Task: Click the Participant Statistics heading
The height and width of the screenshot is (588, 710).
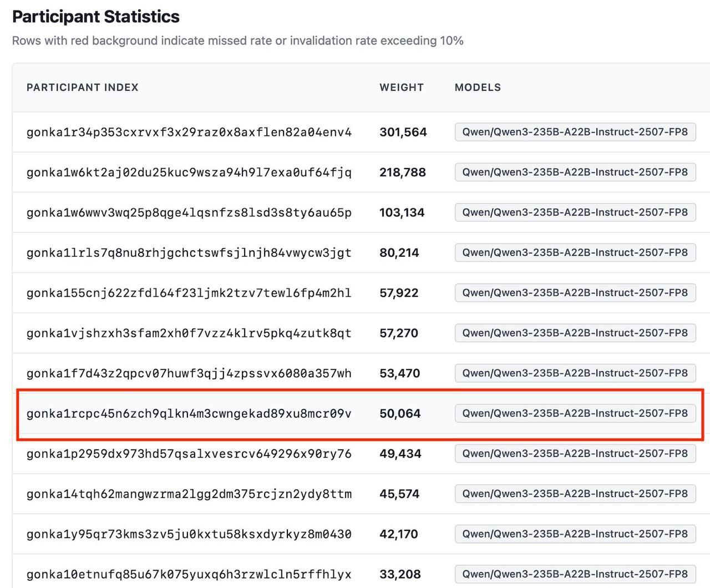Action: point(96,17)
